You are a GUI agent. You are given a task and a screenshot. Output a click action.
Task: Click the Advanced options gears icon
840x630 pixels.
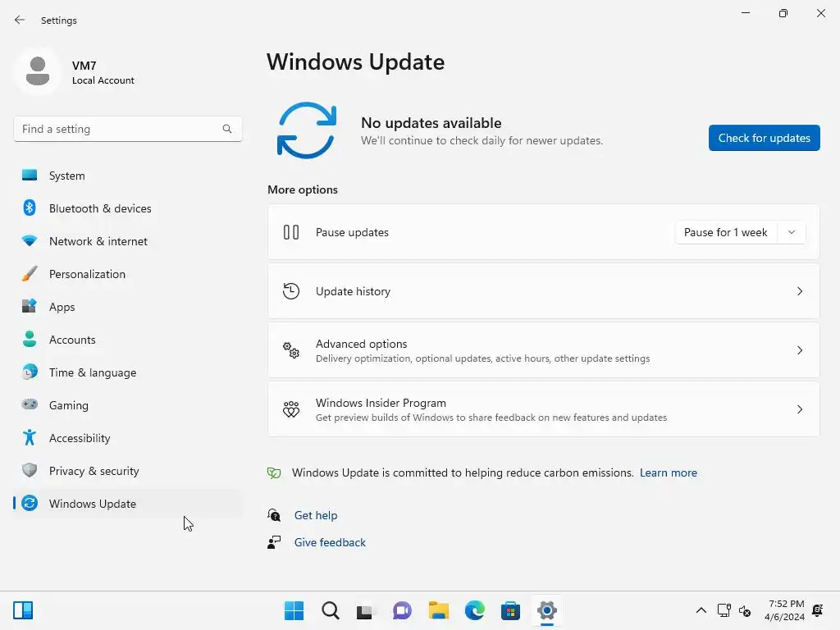click(x=291, y=350)
